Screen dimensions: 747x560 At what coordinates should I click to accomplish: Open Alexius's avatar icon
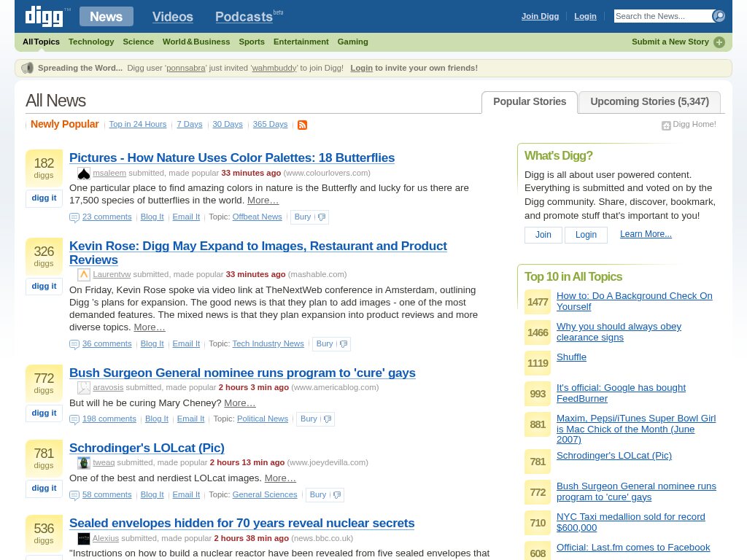[84, 539]
